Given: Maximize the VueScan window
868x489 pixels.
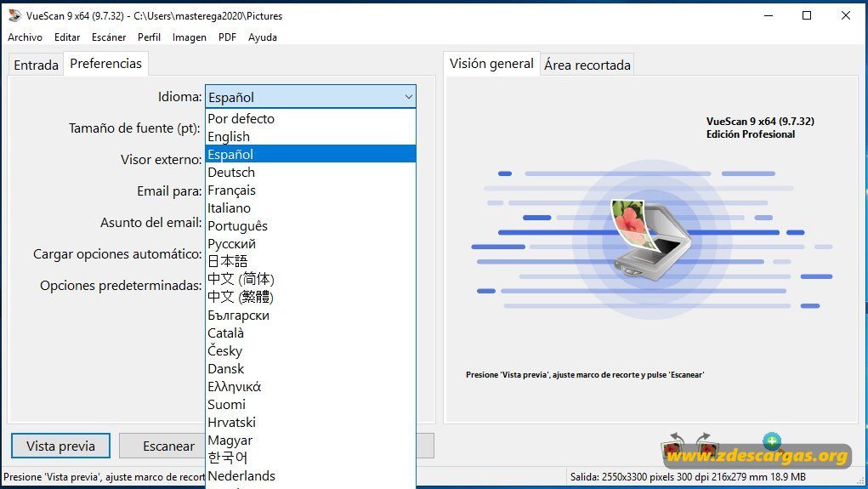Looking at the screenshot, I should click(807, 15).
